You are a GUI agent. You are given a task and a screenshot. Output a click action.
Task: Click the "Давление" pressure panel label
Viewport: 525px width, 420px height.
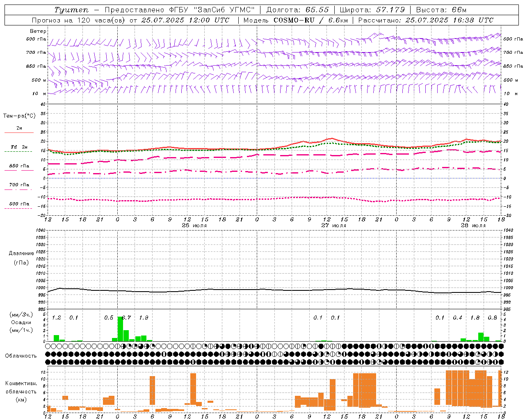[x=21, y=253]
